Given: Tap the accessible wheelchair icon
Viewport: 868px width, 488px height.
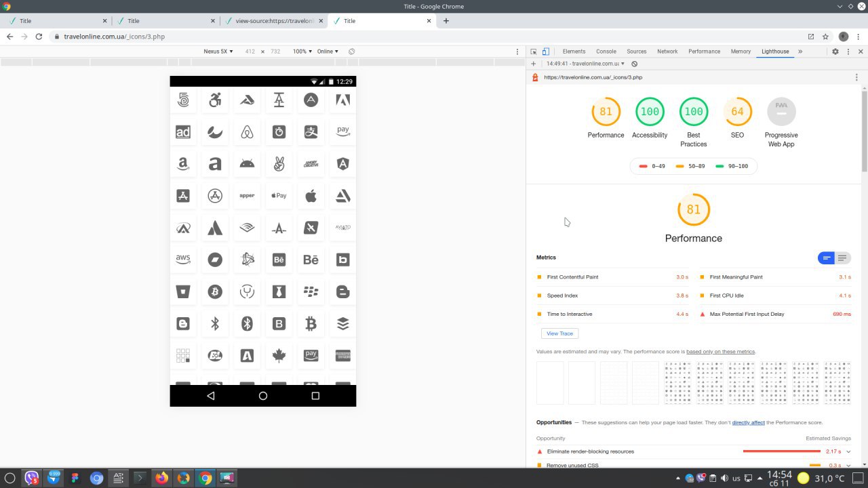Looking at the screenshot, I should tap(215, 100).
